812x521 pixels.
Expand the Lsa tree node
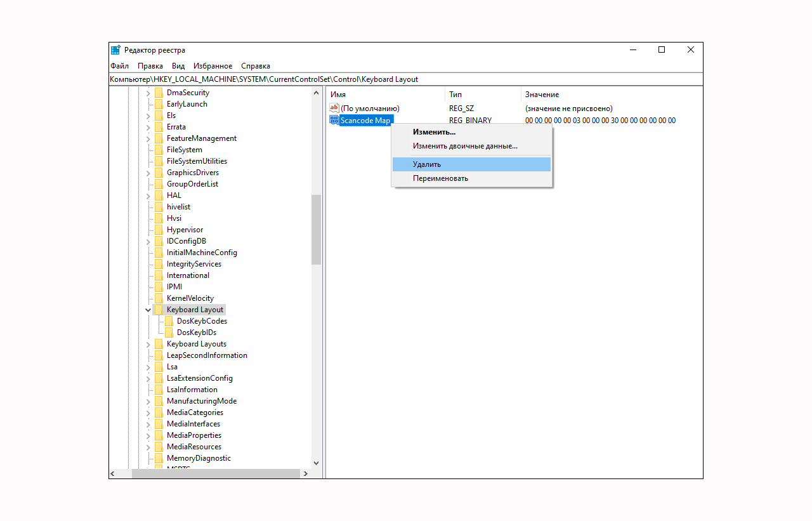(148, 367)
